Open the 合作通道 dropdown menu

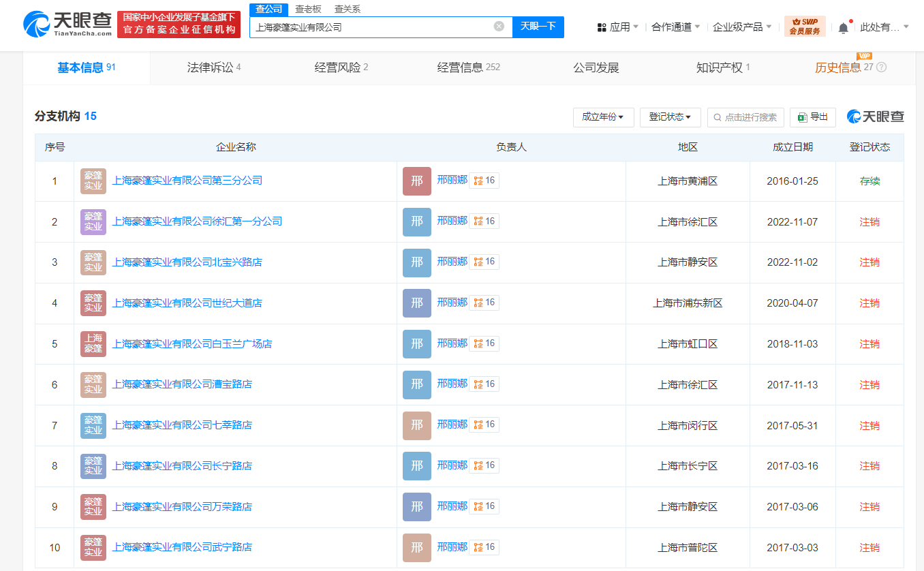click(x=676, y=27)
